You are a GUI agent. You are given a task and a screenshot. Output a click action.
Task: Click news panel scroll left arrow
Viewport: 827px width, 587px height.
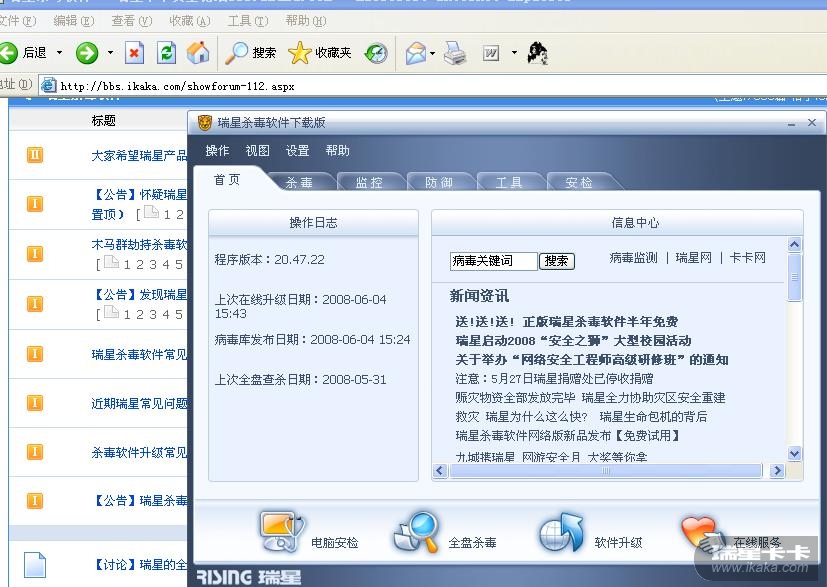coord(440,470)
